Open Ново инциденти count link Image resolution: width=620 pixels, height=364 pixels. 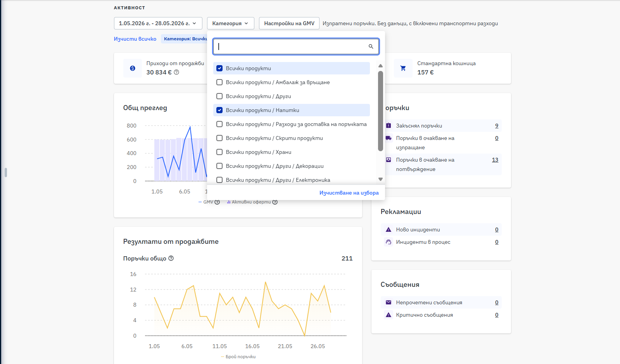(497, 229)
